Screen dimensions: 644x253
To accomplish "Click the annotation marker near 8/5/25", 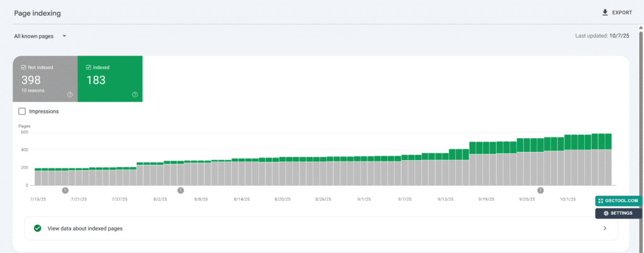I will point(180,190).
